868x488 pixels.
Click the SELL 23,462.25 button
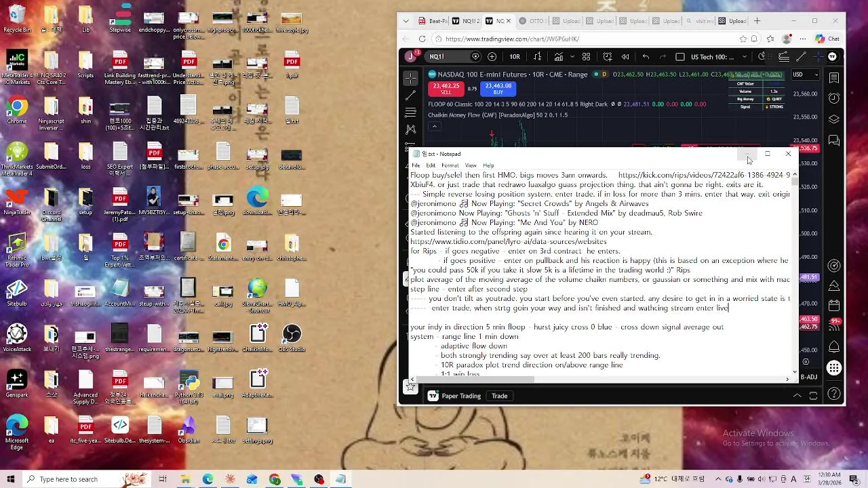coord(446,89)
